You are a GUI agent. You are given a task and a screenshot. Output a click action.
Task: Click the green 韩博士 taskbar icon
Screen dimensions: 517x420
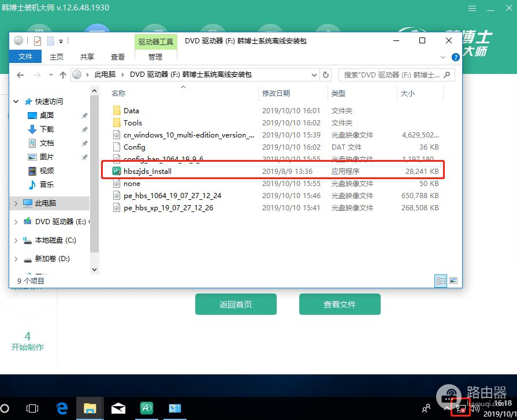(147, 408)
